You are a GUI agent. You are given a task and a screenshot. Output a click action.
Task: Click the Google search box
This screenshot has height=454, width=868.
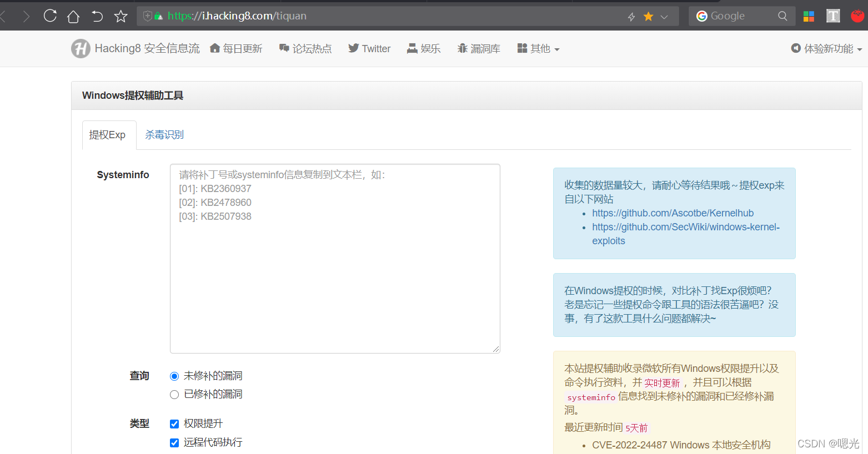tap(742, 16)
